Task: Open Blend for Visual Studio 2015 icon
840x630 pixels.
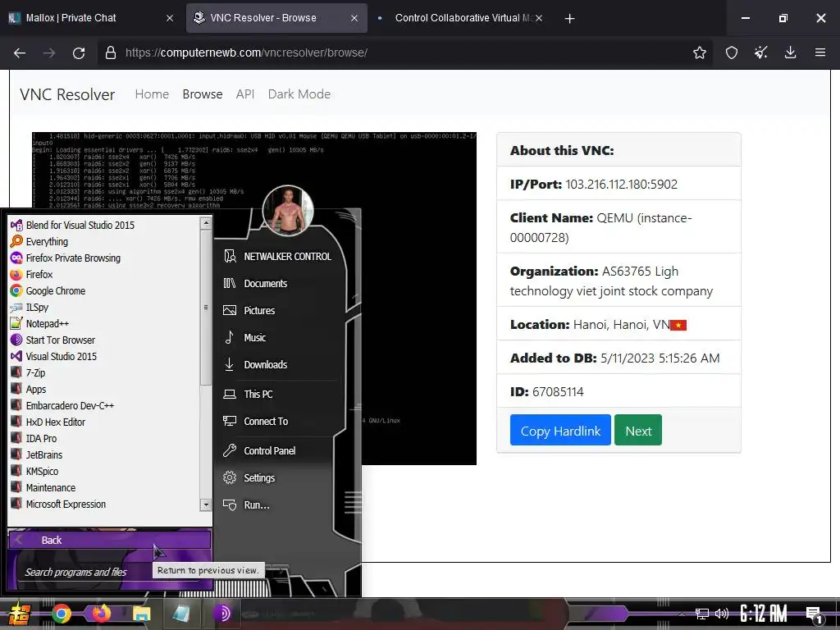Action: (16, 225)
